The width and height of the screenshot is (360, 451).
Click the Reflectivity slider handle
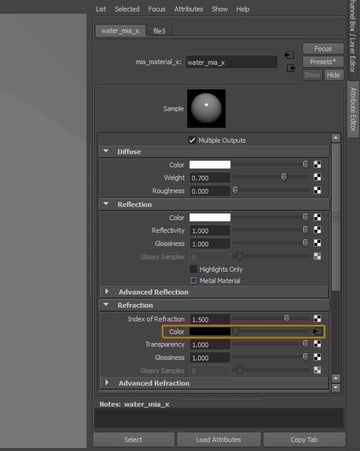point(305,230)
